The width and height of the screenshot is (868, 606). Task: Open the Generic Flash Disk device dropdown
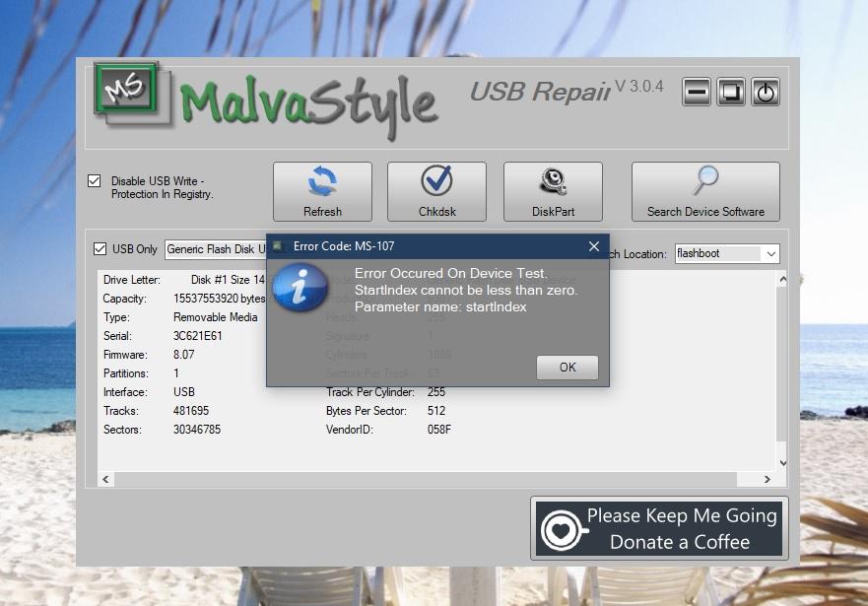tap(216, 249)
